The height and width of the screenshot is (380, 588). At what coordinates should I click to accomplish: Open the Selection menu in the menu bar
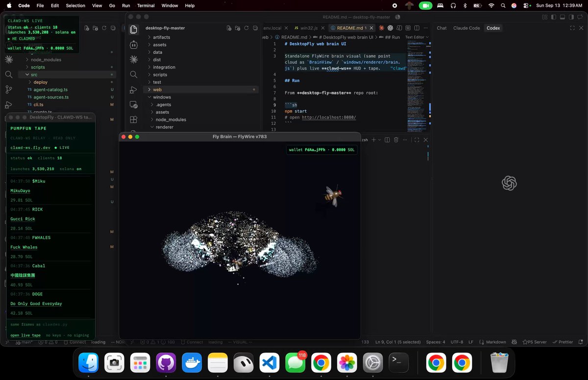tap(75, 5)
